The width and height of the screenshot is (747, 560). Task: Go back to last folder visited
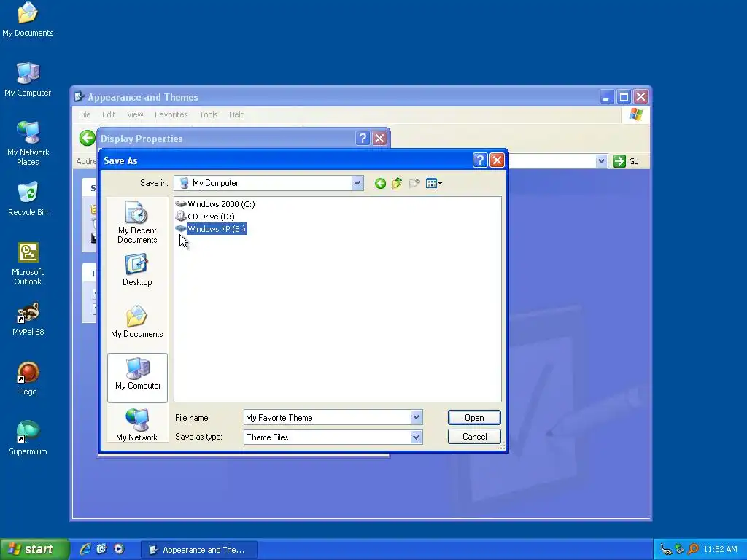coord(380,183)
